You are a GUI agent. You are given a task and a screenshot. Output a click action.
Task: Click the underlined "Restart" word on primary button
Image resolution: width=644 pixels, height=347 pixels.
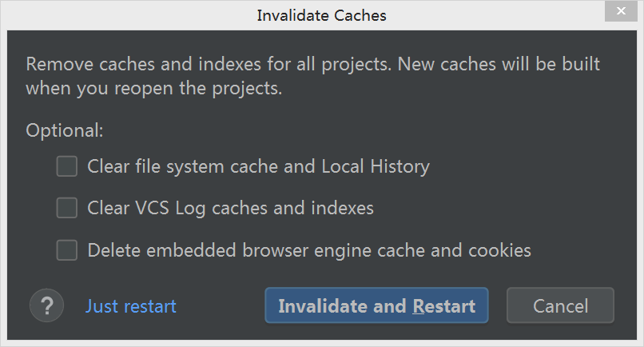coord(443,306)
